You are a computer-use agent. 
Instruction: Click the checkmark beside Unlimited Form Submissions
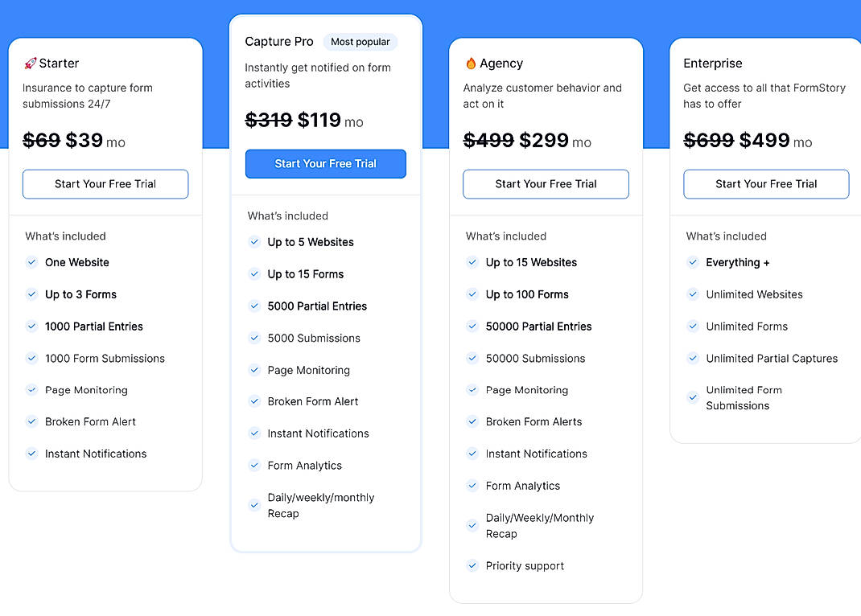(x=692, y=397)
